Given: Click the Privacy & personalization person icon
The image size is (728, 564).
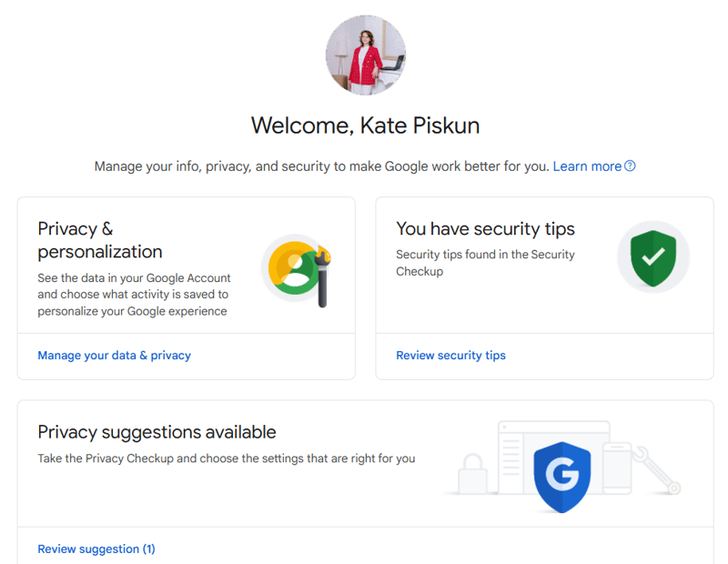Looking at the screenshot, I should [x=295, y=270].
